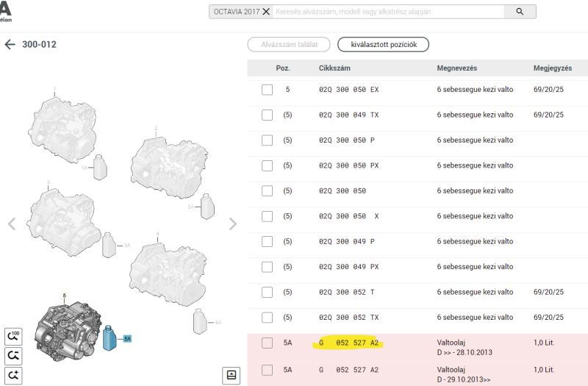Click the kiválasztott pozíciók button
The image size is (588, 386).
[383, 45]
